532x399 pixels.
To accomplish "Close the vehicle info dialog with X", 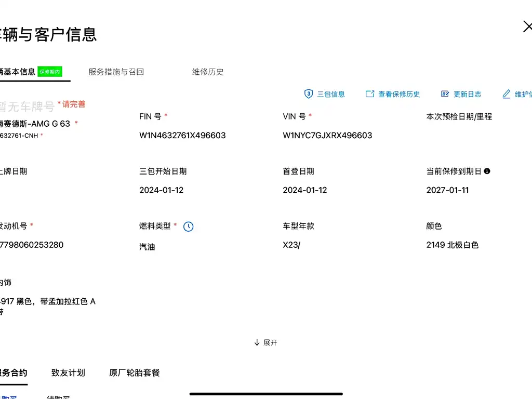I will (527, 26).
